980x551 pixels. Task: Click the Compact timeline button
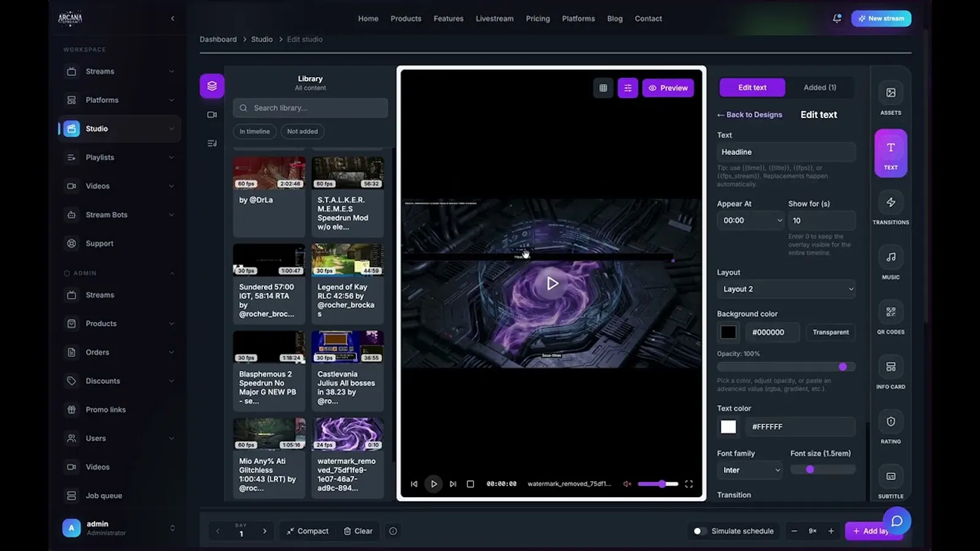[x=308, y=531]
